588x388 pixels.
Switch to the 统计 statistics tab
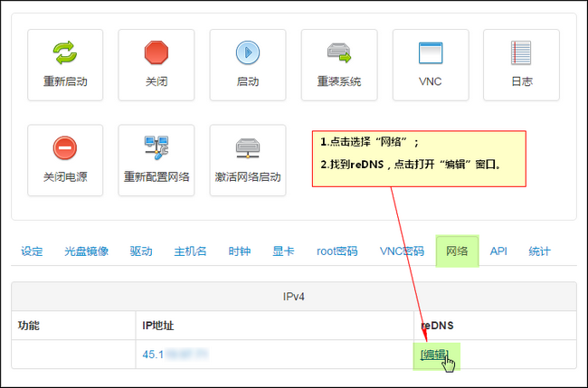click(539, 251)
